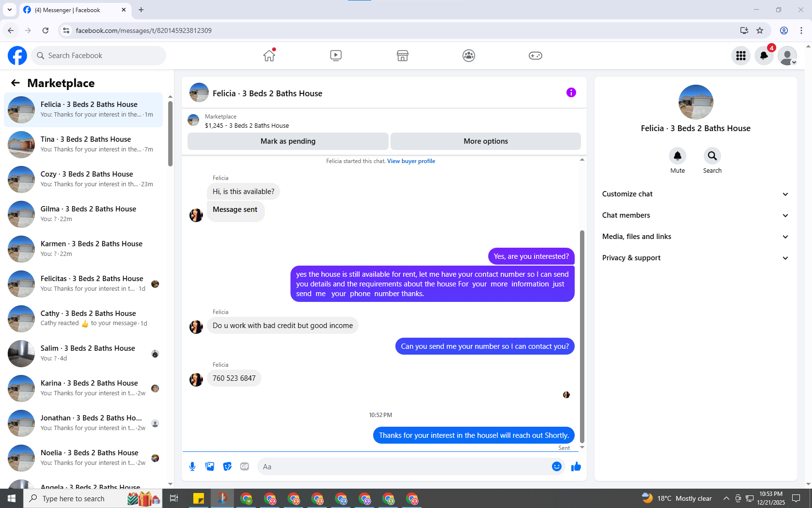
Task: Open the weather widget showing 18°C
Action: 677,498
